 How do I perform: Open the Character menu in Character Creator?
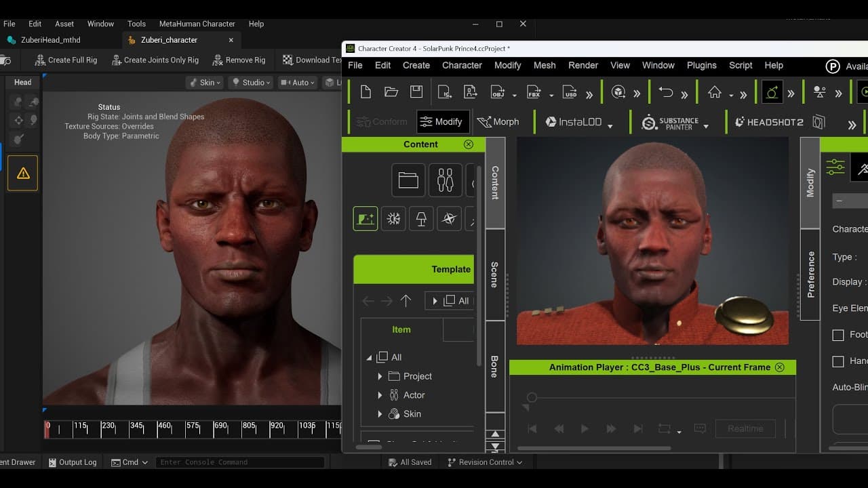pyautogui.click(x=462, y=66)
